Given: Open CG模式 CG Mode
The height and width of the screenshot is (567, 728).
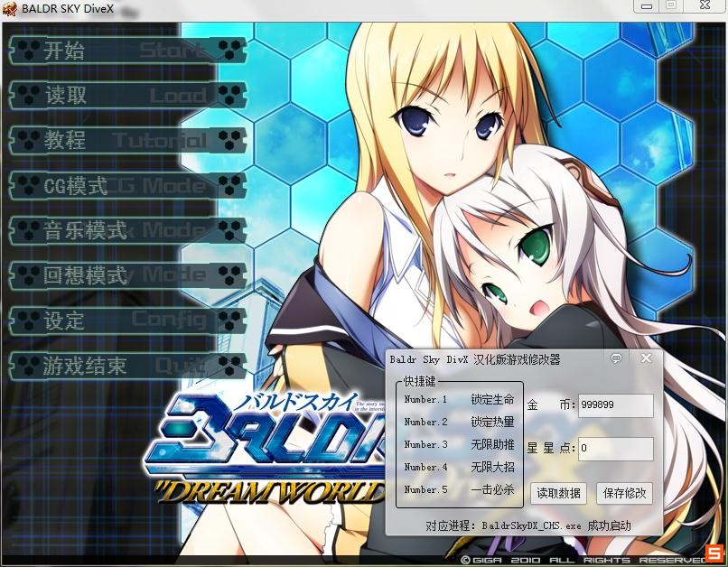Looking at the screenshot, I should 127,186.
